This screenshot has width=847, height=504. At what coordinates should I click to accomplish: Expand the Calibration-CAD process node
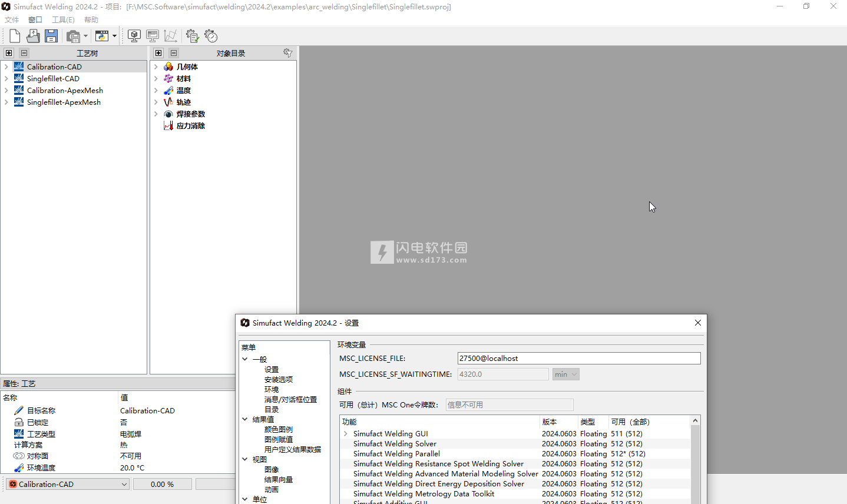[6, 67]
